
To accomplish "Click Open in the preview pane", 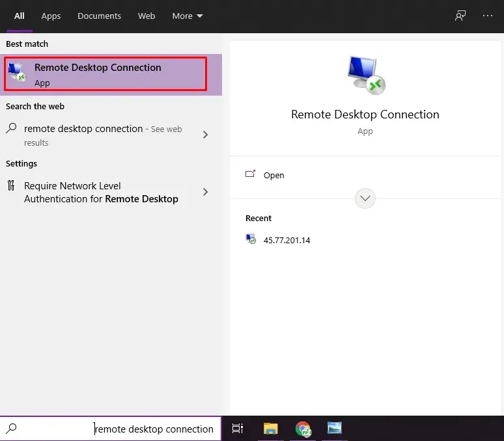I will pos(273,175).
